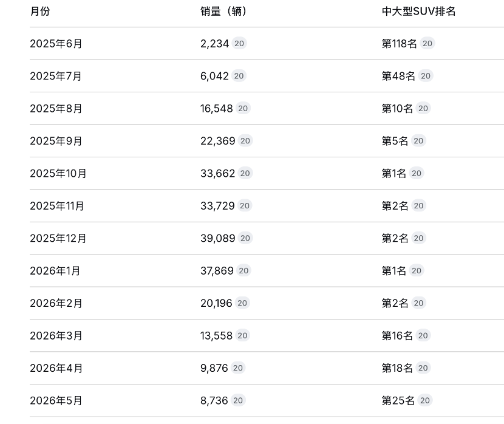Open citation 20 next to 2,234 sales

pyautogui.click(x=239, y=43)
